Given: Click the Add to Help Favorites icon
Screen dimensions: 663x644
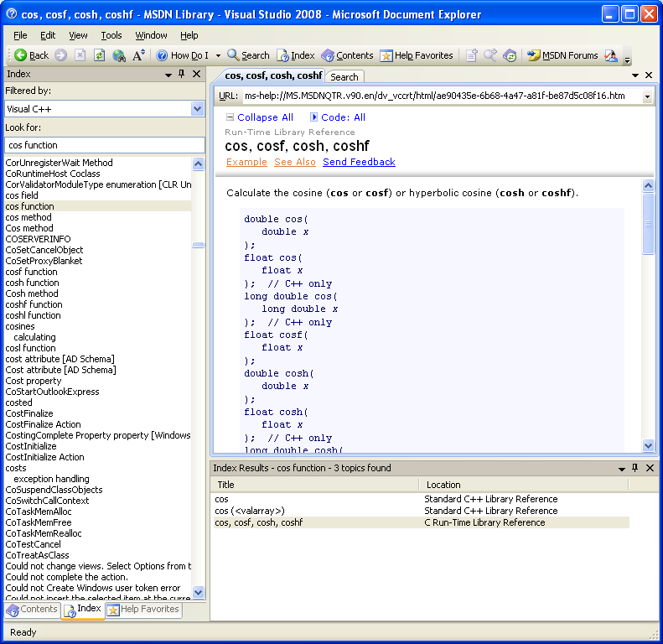Looking at the screenshot, I should point(471,55).
